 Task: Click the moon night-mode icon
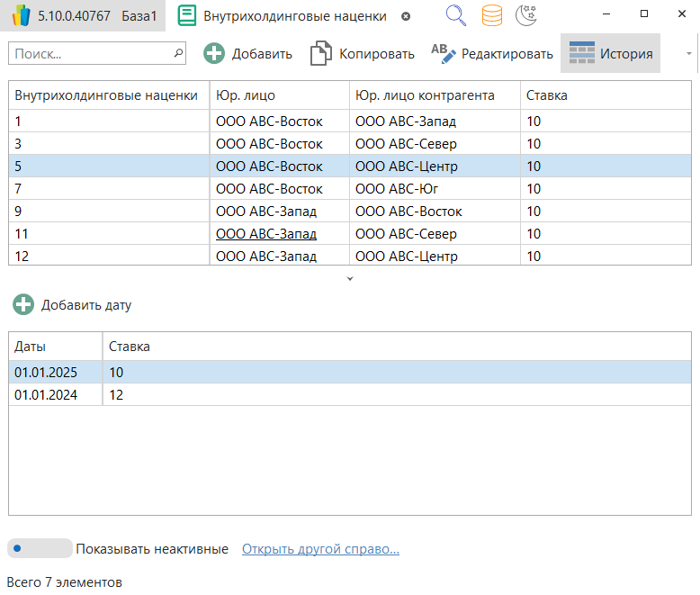526,15
